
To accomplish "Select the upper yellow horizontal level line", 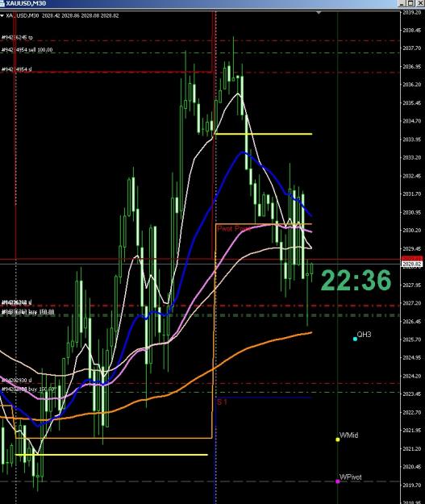I will pos(263,134).
